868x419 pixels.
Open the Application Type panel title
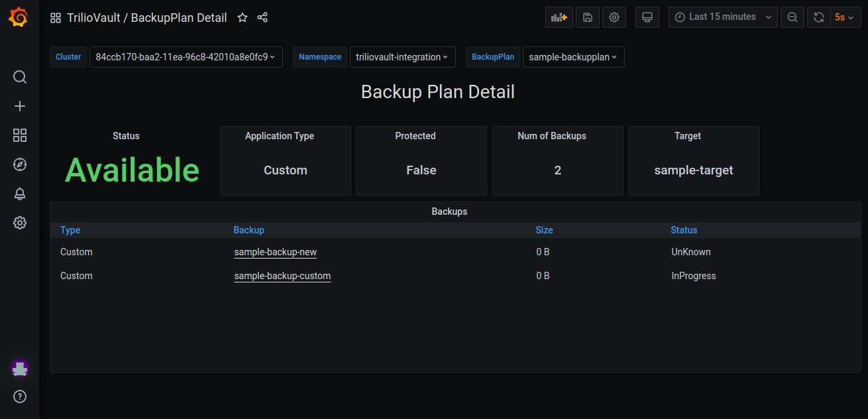(x=280, y=136)
